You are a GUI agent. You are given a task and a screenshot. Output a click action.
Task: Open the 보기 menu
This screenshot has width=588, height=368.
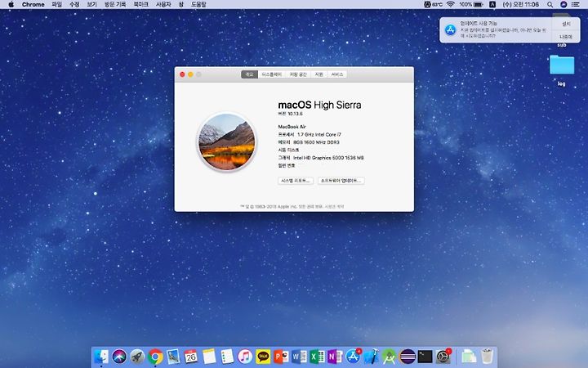point(91,5)
